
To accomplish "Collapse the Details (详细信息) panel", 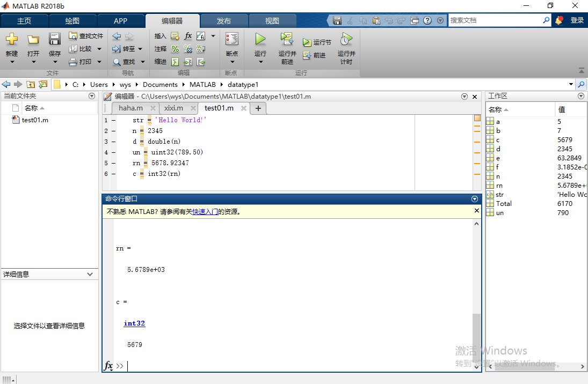I will pos(90,274).
